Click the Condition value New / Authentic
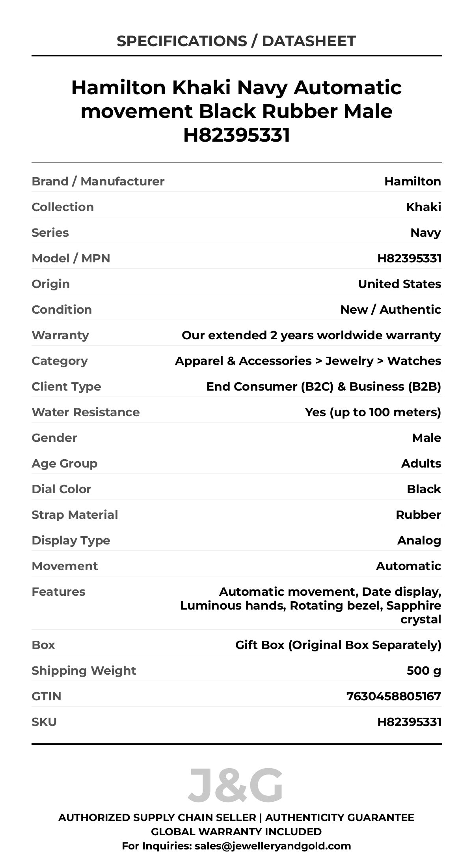 [390, 310]
